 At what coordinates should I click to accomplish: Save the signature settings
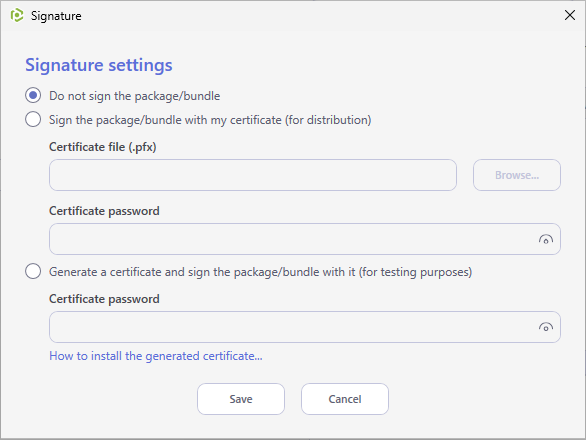point(241,399)
